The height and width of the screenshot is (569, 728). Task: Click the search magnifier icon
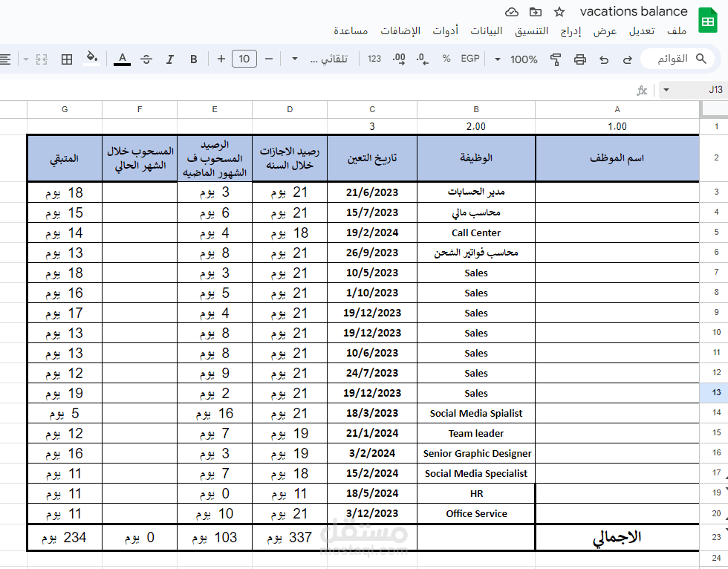[701, 59]
